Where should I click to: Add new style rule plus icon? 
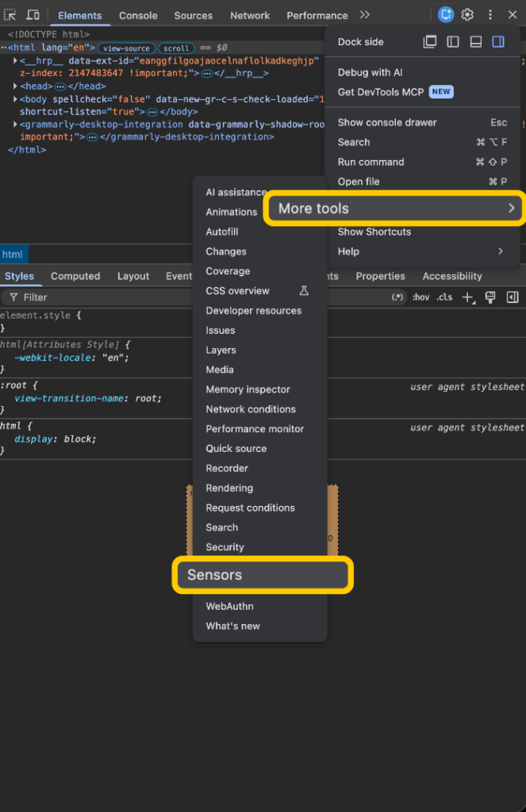coord(468,297)
